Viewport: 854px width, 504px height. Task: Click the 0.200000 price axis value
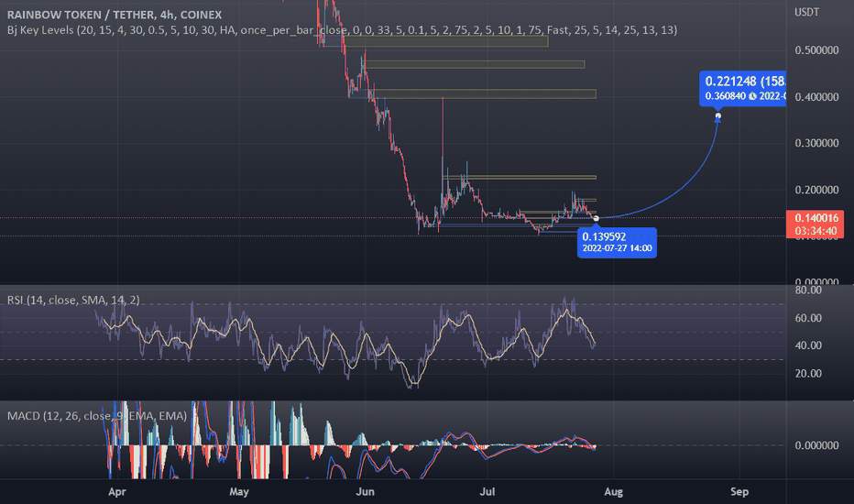pos(816,191)
